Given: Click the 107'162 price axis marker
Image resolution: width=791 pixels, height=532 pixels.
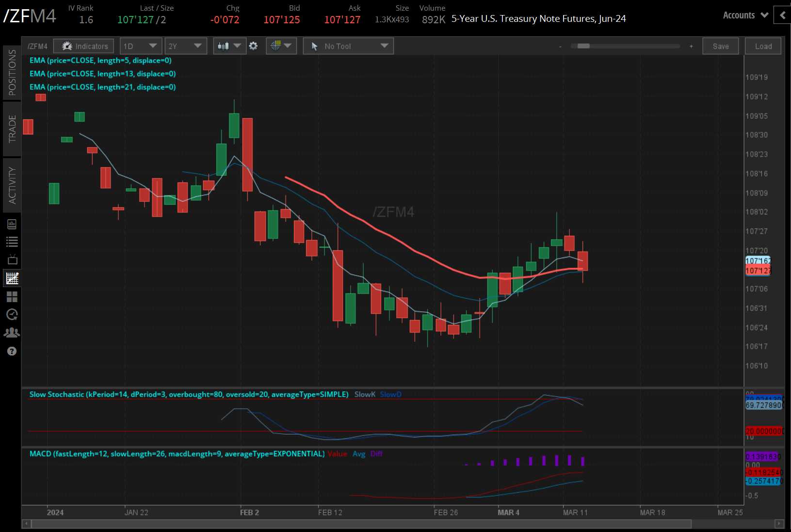Looking at the screenshot, I should (x=758, y=261).
